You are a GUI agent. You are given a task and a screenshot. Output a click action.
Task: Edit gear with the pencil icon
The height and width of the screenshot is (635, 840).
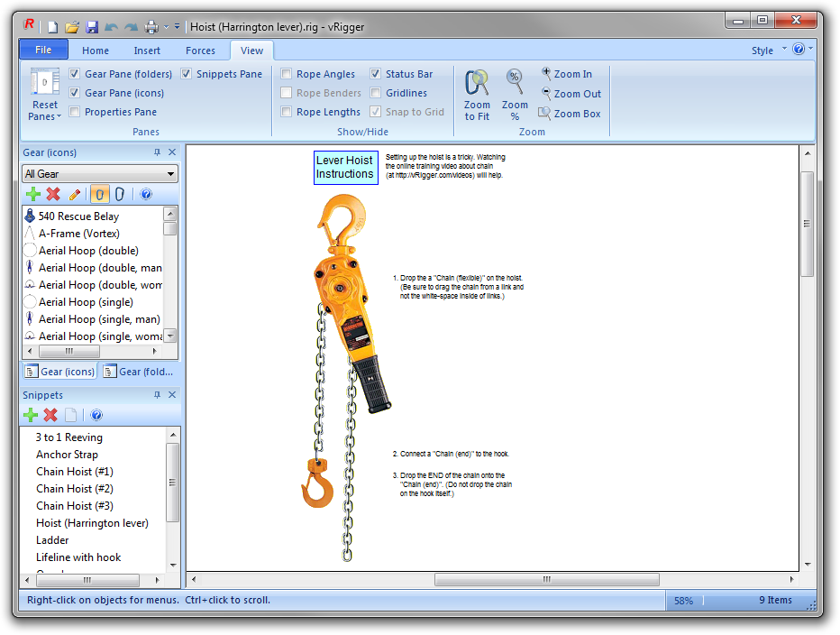coord(75,194)
